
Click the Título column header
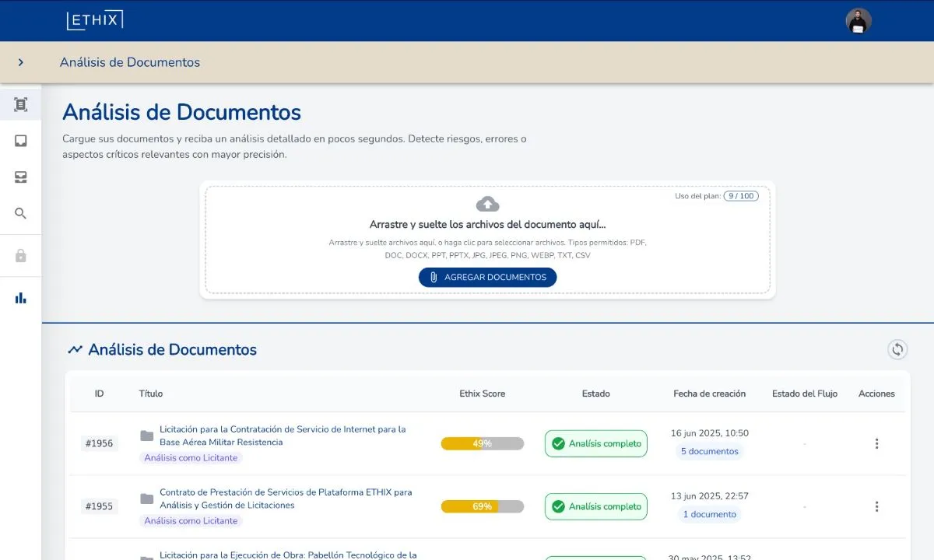pyautogui.click(x=151, y=394)
